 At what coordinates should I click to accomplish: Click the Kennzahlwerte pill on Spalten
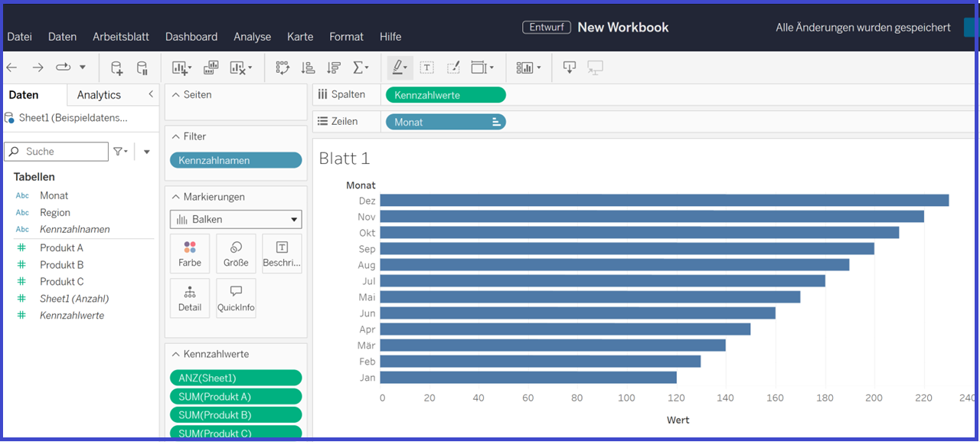click(x=446, y=95)
